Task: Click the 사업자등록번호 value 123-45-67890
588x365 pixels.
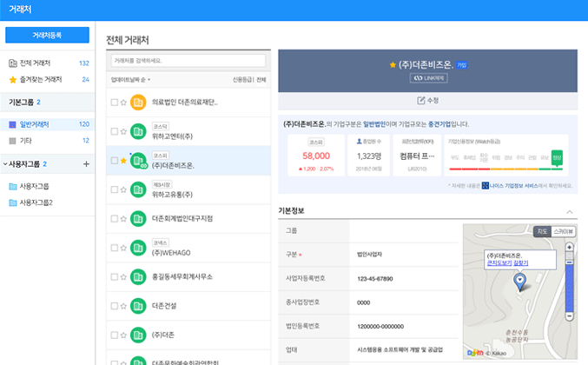Action: (x=375, y=279)
